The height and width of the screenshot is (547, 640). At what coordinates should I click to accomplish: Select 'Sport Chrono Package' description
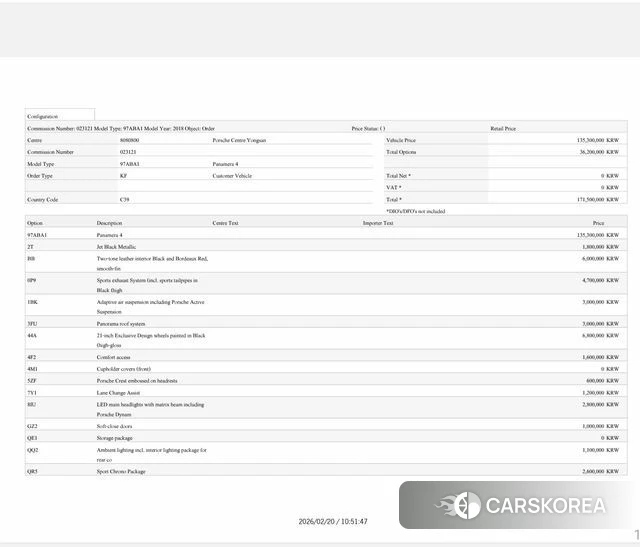(121, 471)
